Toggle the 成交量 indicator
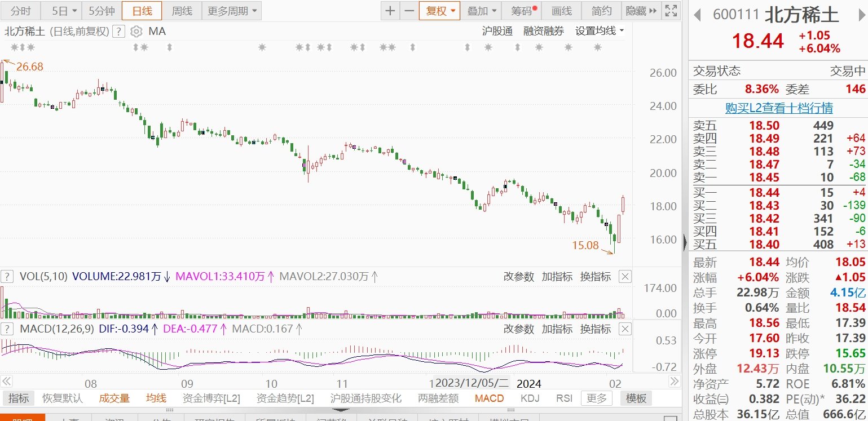Viewport: 868px width, 421px height. (x=114, y=398)
